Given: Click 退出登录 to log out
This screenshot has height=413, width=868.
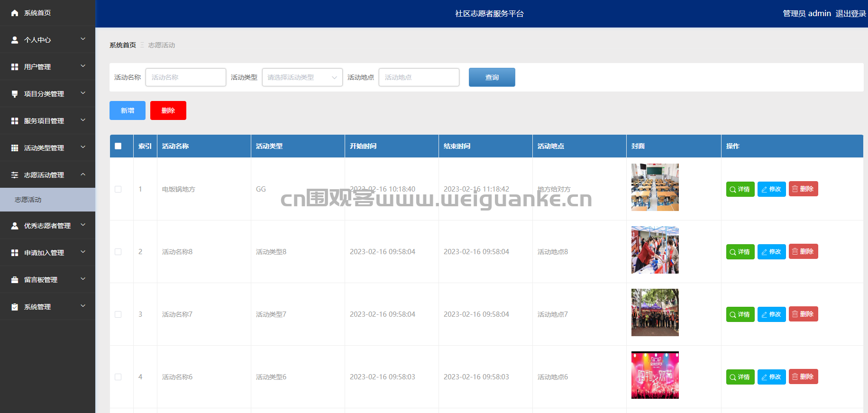Looking at the screenshot, I should pyautogui.click(x=850, y=13).
